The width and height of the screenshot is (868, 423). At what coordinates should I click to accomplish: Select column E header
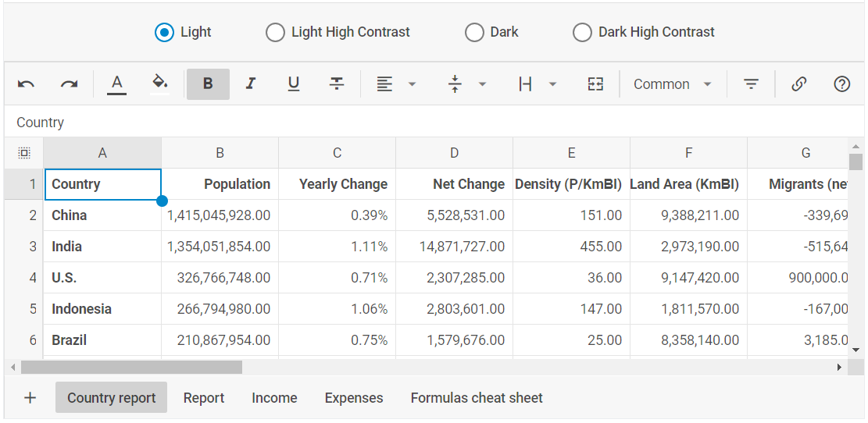pos(572,153)
